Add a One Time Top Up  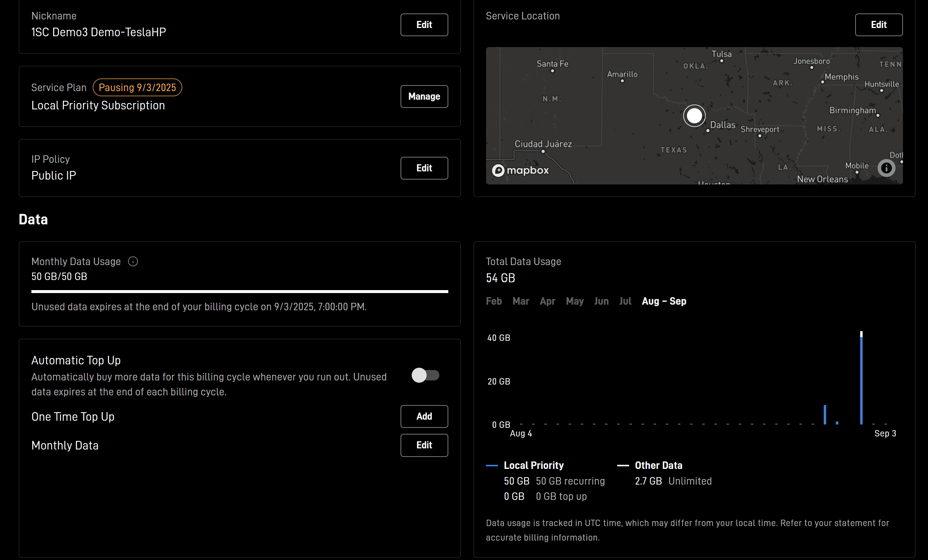pyautogui.click(x=424, y=416)
